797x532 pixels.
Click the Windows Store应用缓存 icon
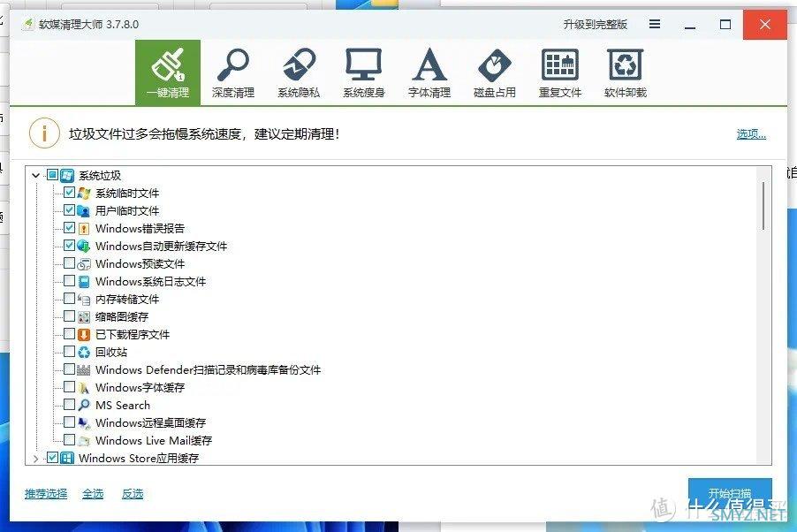coord(67,458)
